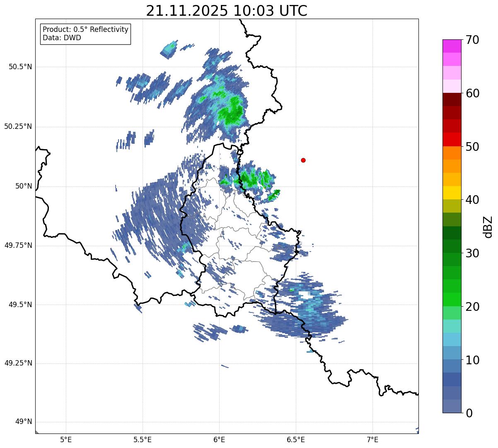Click the 60 colorbar tick label
Viewport: 498px width, 448px height.
pyautogui.click(x=472, y=93)
